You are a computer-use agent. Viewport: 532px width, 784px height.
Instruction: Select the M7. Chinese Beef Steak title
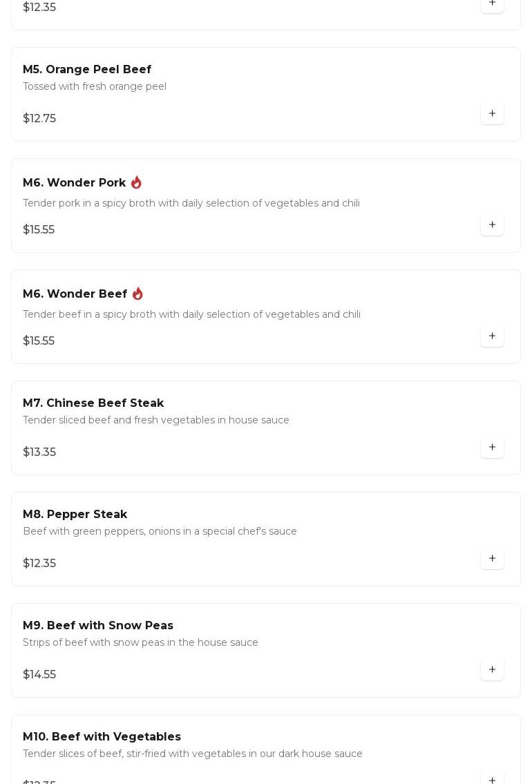(93, 403)
